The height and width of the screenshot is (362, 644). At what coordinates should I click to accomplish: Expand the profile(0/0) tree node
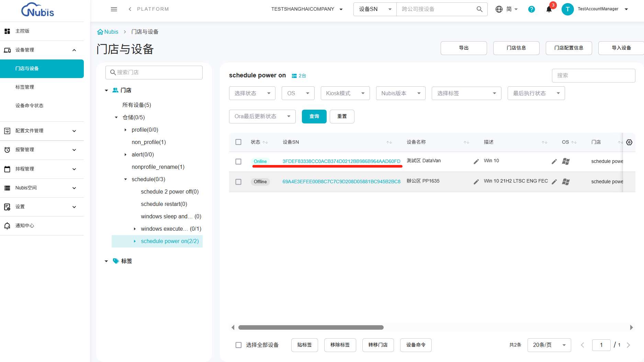tap(125, 130)
